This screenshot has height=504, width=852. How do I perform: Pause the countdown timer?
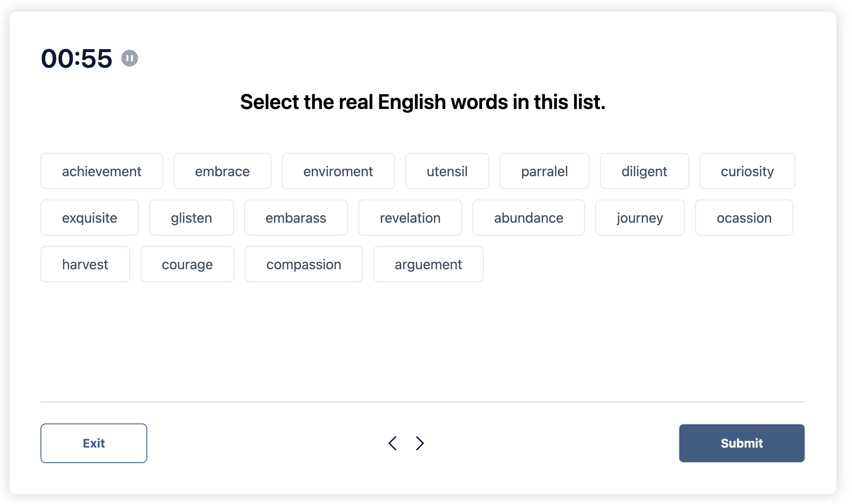point(129,58)
